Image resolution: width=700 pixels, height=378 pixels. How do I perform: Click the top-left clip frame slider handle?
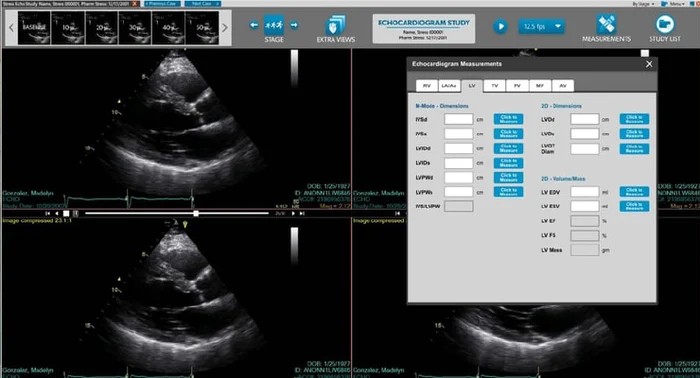pos(196,214)
